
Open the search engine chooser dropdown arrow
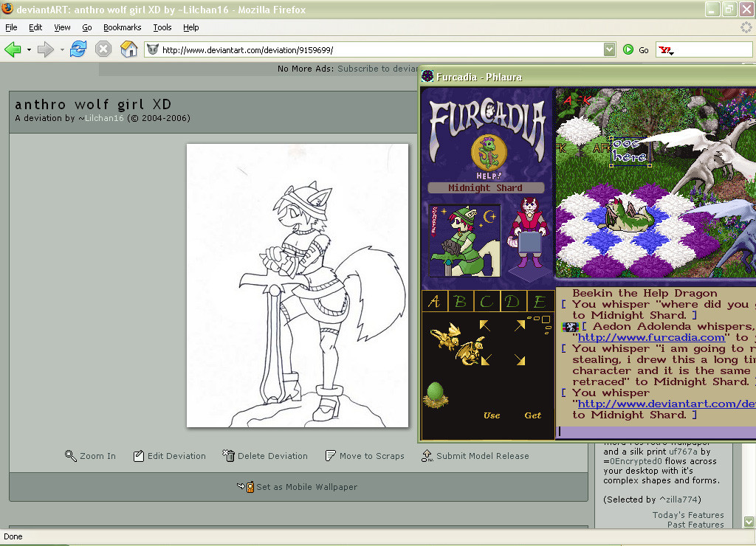(x=671, y=52)
